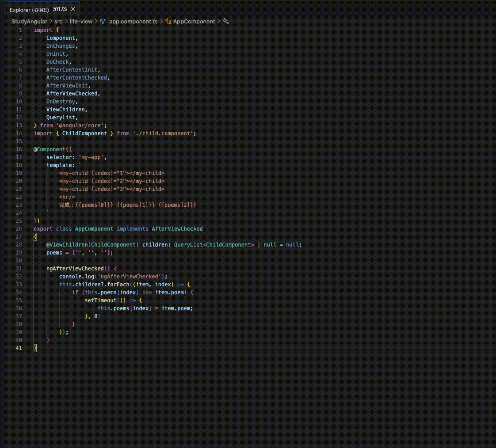496x448 pixels.
Task: Click on 'ViewChildren,' import
Action: (67, 110)
